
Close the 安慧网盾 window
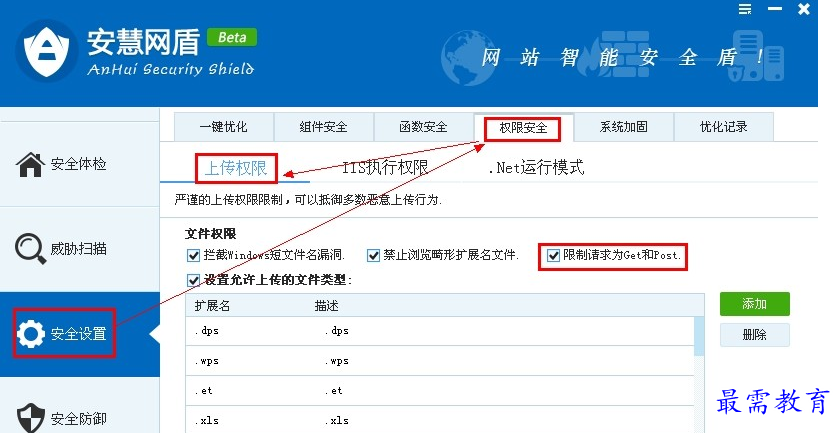[x=804, y=9]
